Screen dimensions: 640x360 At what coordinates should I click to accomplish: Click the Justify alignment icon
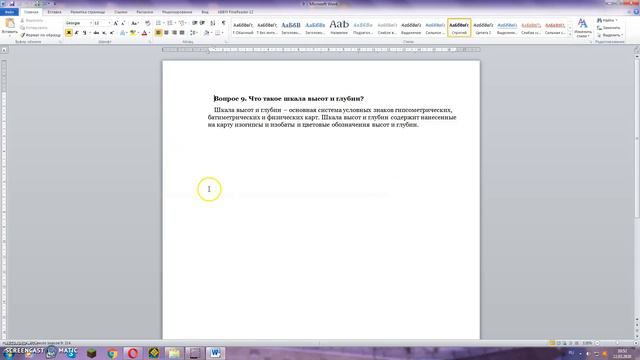click(x=182, y=33)
